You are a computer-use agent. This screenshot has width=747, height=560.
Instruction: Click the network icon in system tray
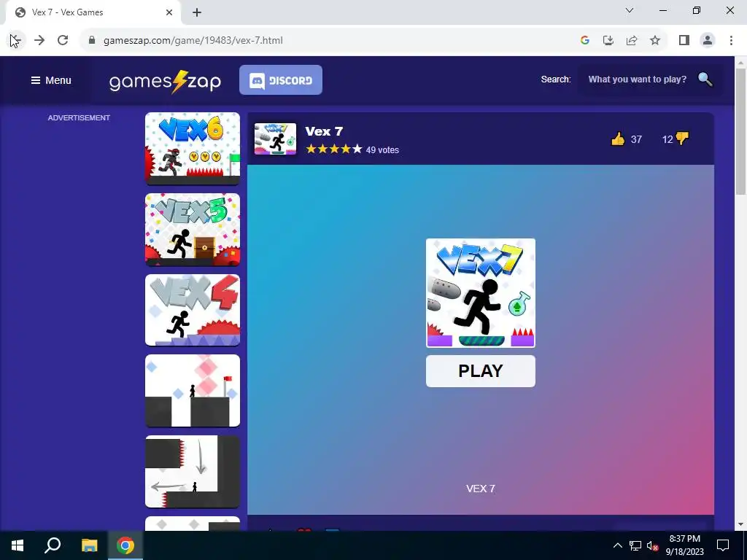pyautogui.click(x=635, y=545)
